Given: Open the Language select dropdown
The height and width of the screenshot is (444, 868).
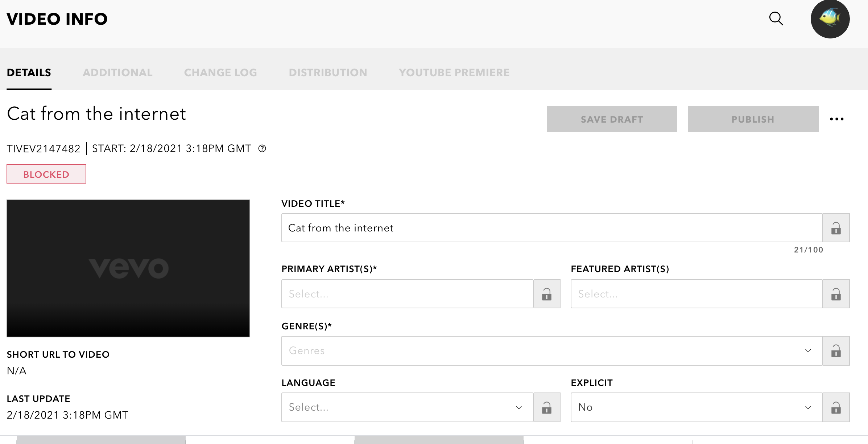Looking at the screenshot, I should 407,407.
